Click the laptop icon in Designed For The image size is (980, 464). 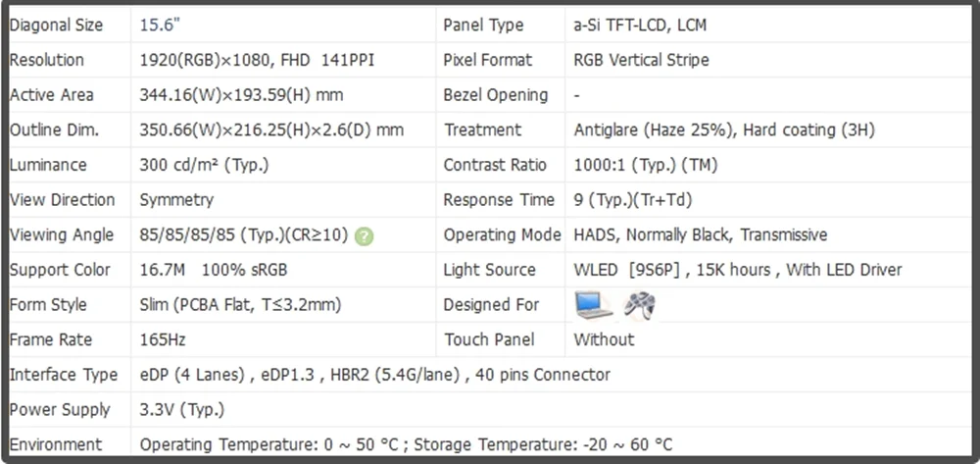[593, 305]
